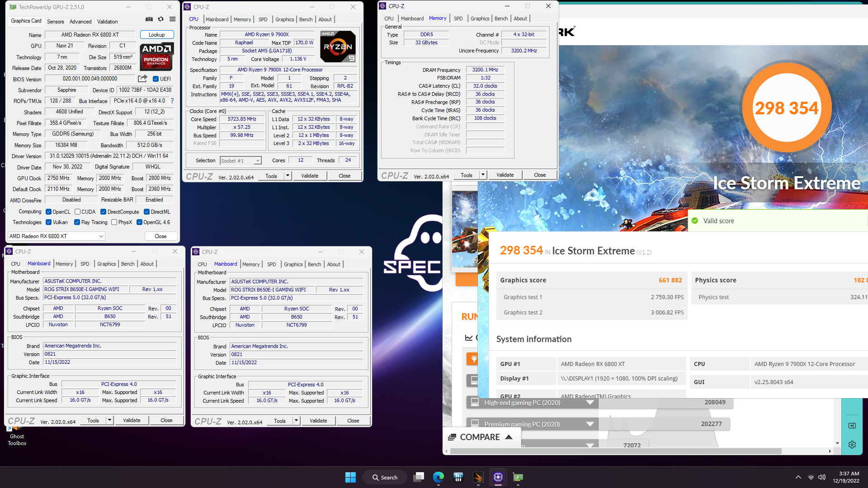
Task: Click the 3DMark sidebar window icon above gear
Action: [852, 426]
